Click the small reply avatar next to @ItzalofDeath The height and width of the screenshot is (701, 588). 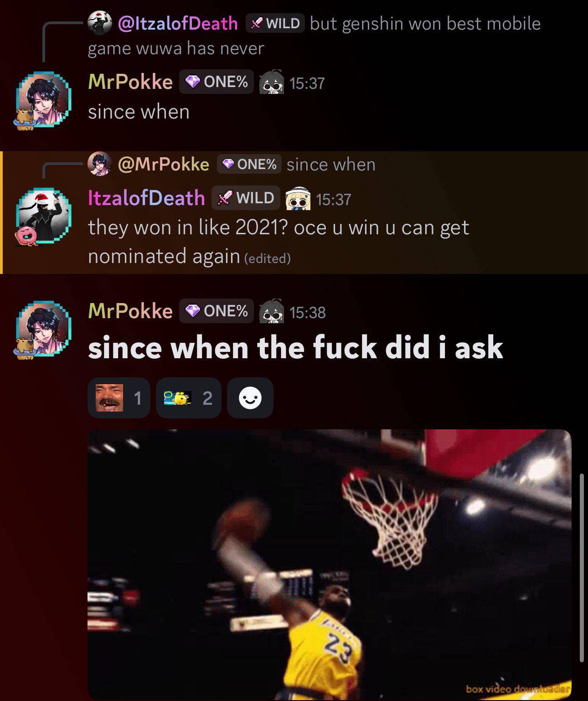100,23
